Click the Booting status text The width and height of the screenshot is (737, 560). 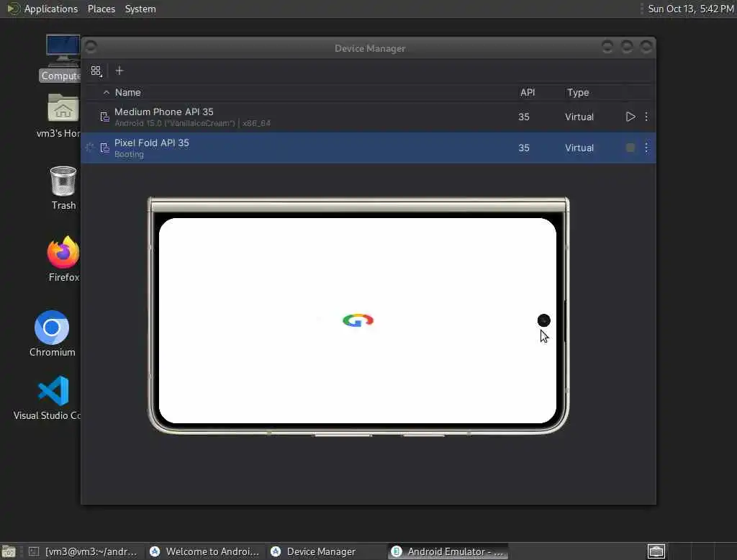pos(129,154)
